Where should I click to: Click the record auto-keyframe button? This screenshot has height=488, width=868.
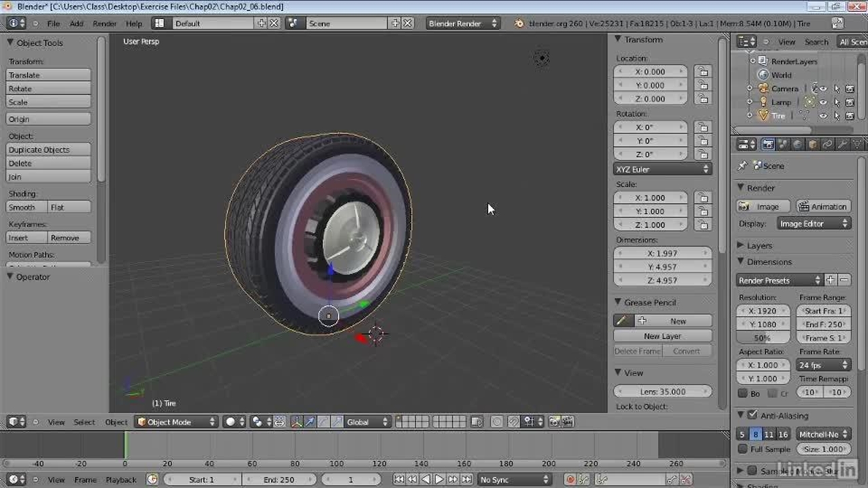(x=570, y=480)
